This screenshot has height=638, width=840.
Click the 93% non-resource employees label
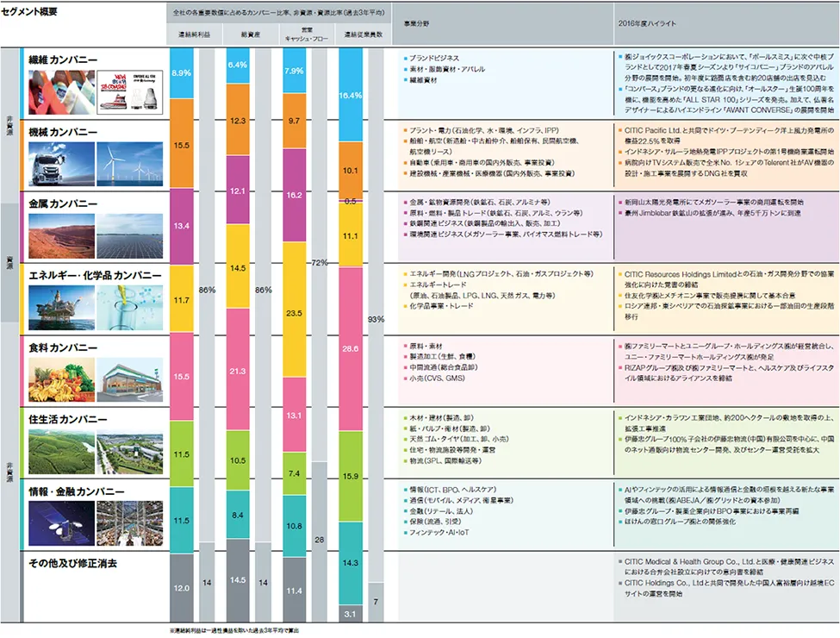(x=376, y=319)
